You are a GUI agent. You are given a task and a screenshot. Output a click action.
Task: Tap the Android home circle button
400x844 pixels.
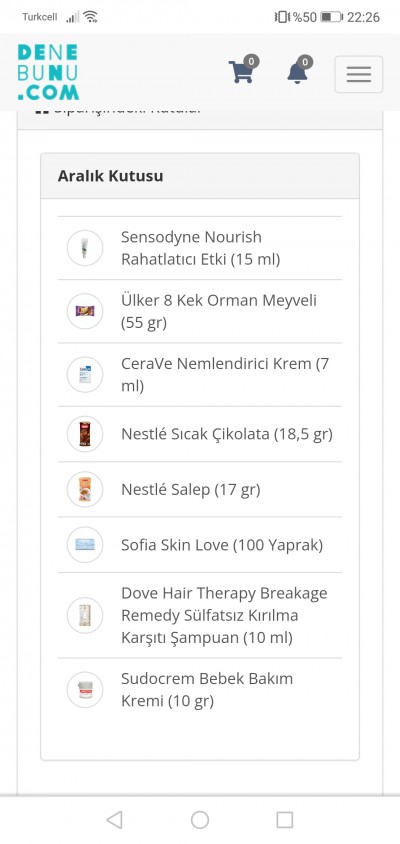(x=200, y=820)
